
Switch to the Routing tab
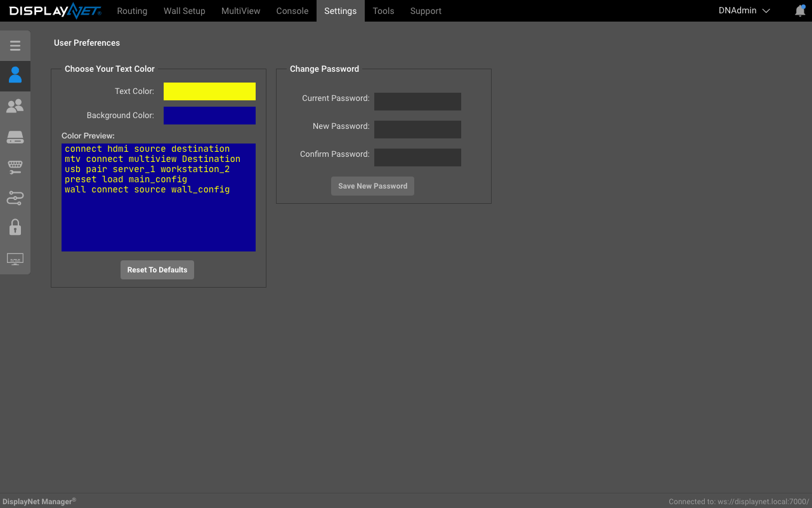[132, 11]
